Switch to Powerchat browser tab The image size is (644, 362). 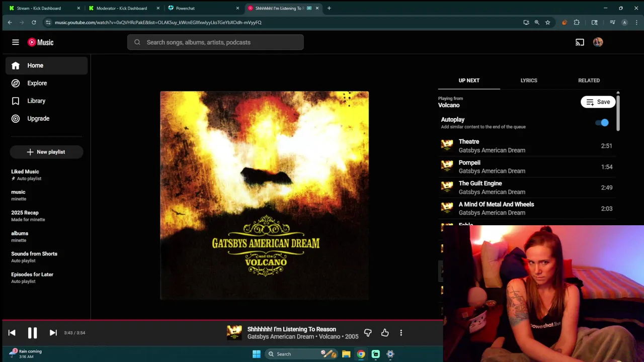(203, 8)
